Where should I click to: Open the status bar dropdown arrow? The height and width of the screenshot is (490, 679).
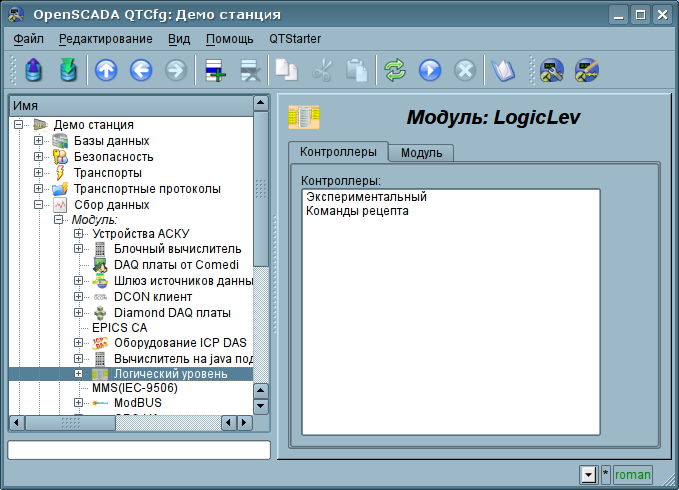(x=588, y=475)
